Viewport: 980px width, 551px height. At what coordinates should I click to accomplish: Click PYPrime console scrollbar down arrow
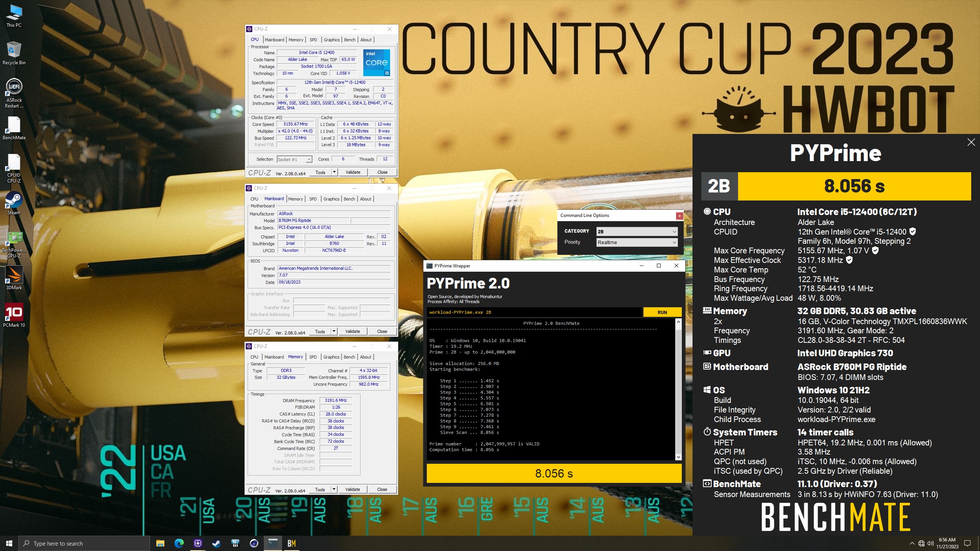[x=679, y=457]
